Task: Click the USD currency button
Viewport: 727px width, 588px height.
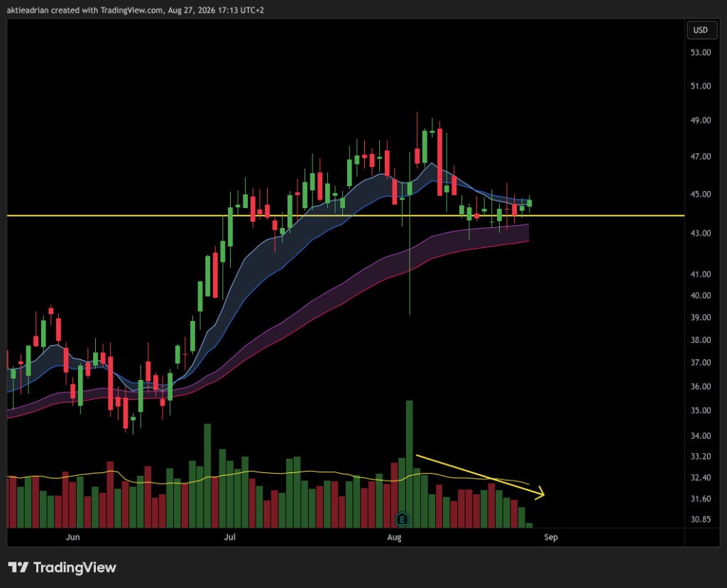Action: [x=701, y=30]
